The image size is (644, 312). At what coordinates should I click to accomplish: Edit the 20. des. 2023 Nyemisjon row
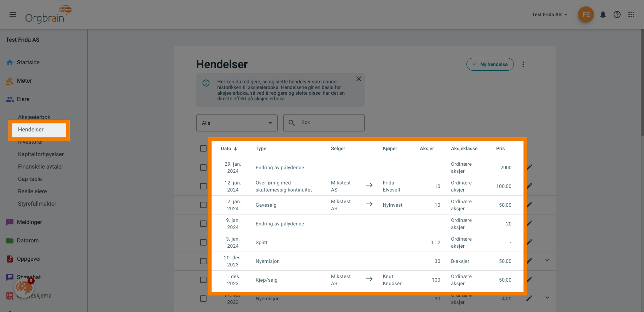[529, 261]
